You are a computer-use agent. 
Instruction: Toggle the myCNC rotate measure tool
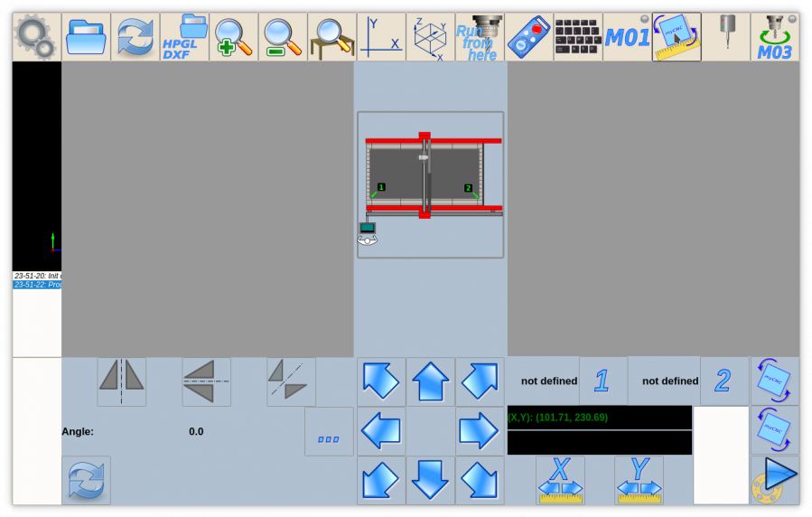coord(677,37)
